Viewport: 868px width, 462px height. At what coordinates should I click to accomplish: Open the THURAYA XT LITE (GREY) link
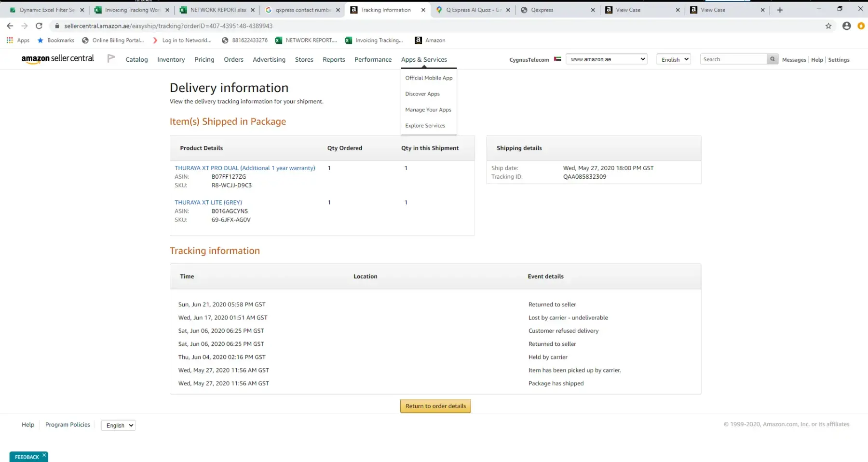[208, 203]
